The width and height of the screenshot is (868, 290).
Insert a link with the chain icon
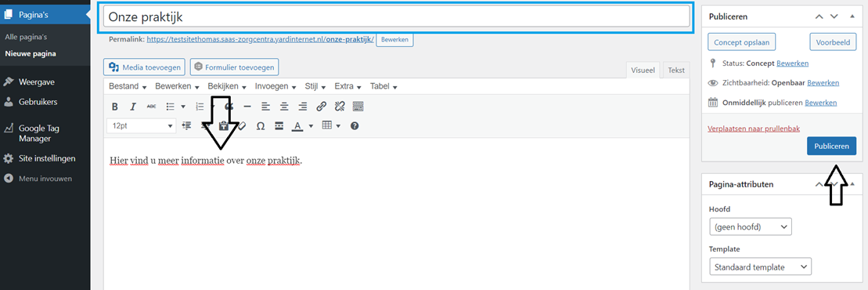321,107
